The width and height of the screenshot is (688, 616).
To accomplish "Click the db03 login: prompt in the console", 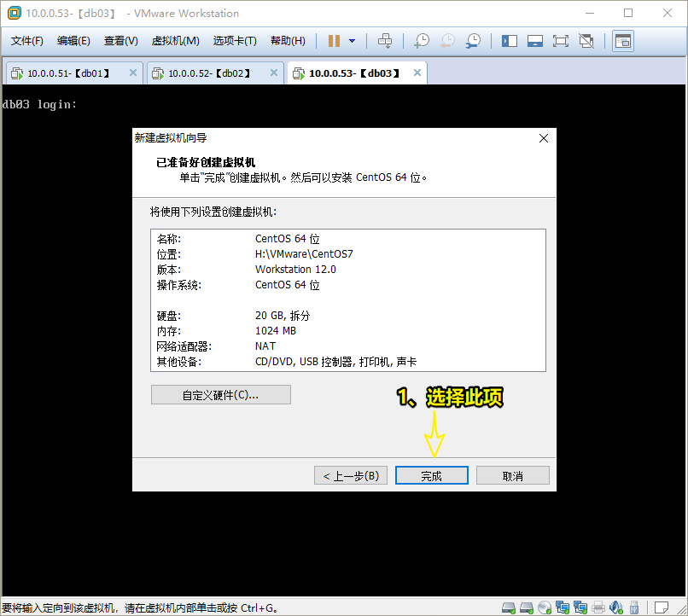I will coord(39,104).
